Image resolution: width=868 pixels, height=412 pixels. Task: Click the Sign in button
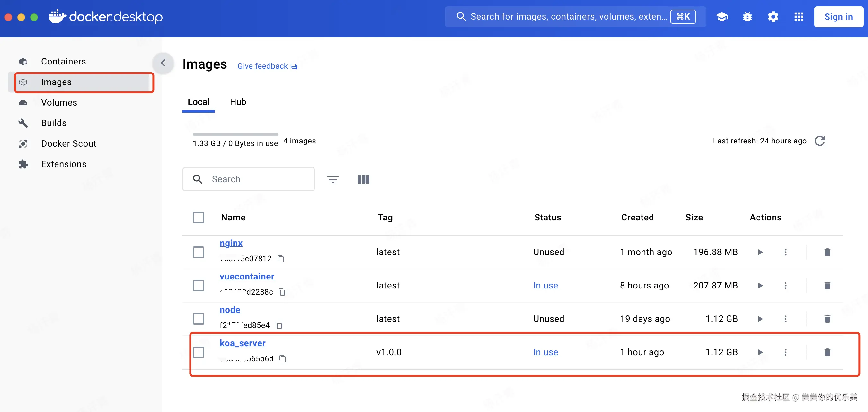pyautogui.click(x=838, y=16)
